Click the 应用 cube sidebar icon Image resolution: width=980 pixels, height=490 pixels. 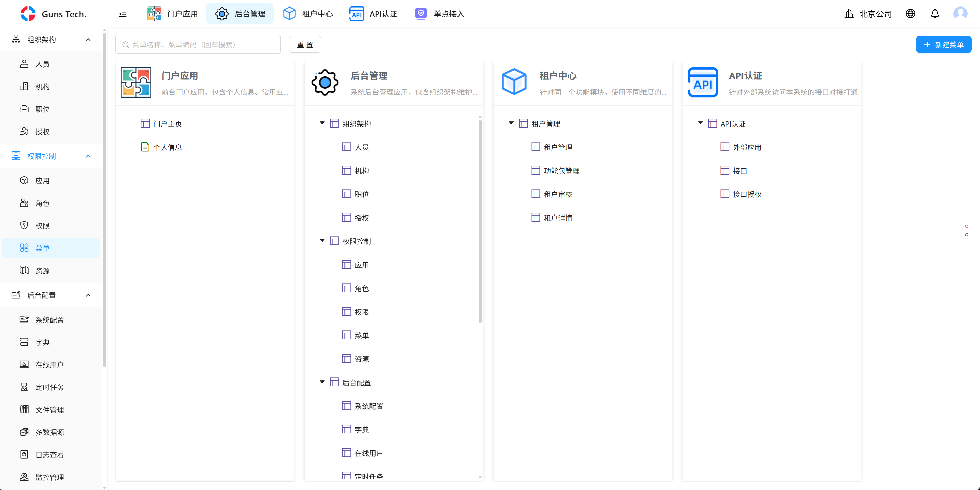pyautogui.click(x=24, y=180)
